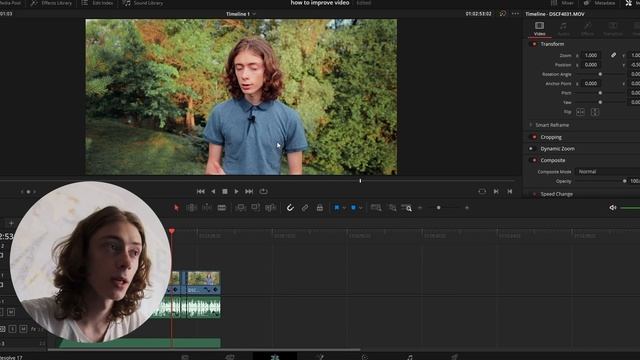Screen dimensions: 640x360
Task: Open the Effects tab in the Inspector
Action: (x=587, y=29)
